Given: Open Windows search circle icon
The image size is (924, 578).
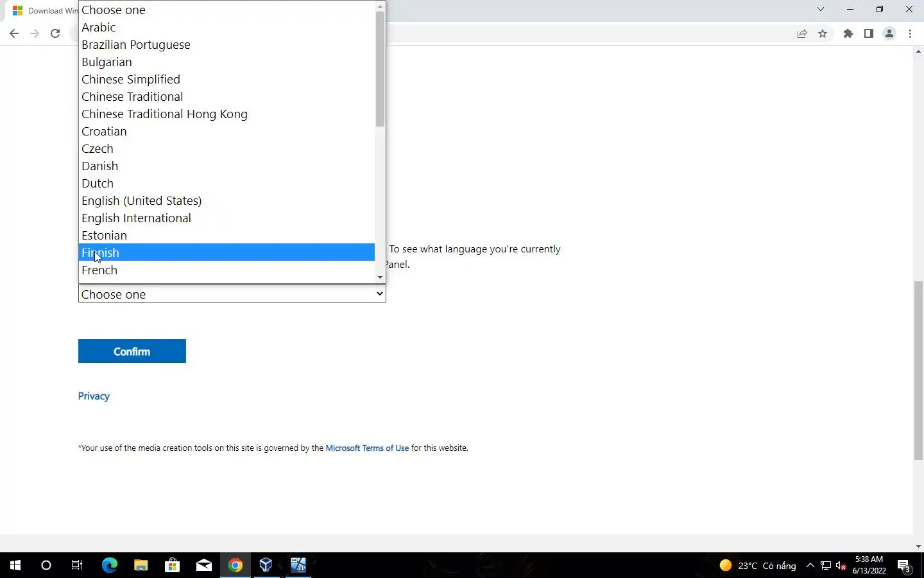Looking at the screenshot, I should [x=46, y=565].
